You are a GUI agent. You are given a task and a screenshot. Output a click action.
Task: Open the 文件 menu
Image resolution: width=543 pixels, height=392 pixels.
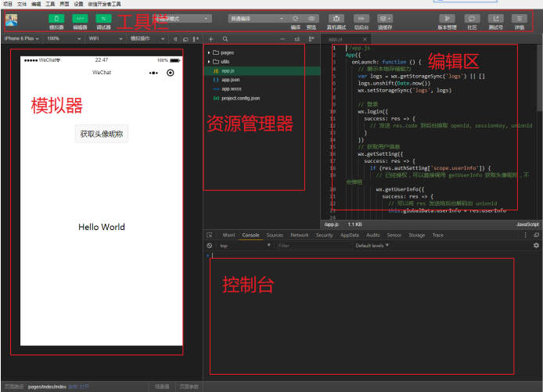click(x=22, y=4)
